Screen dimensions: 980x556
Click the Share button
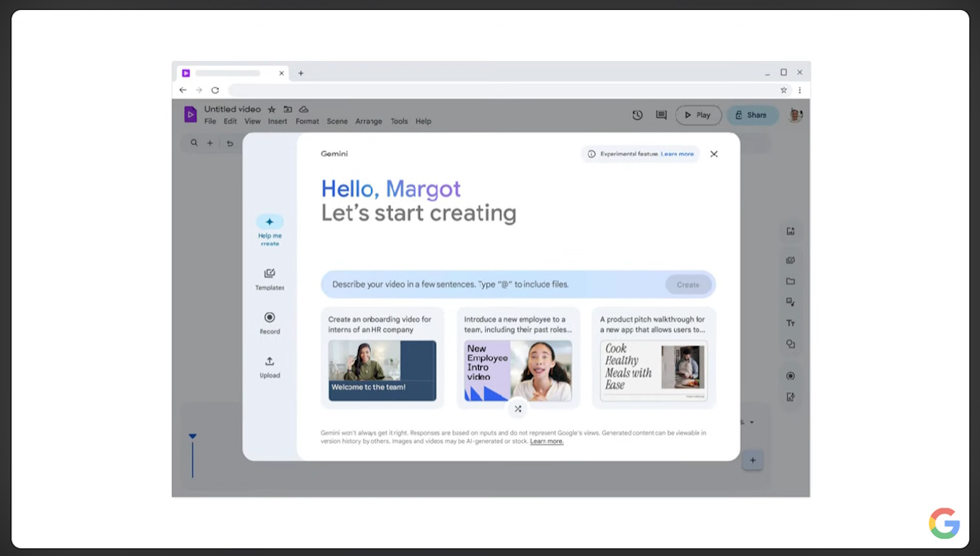tap(752, 115)
